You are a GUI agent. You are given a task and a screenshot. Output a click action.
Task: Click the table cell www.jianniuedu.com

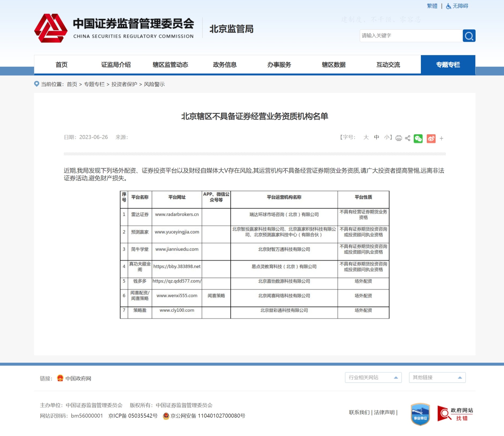click(177, 249)
